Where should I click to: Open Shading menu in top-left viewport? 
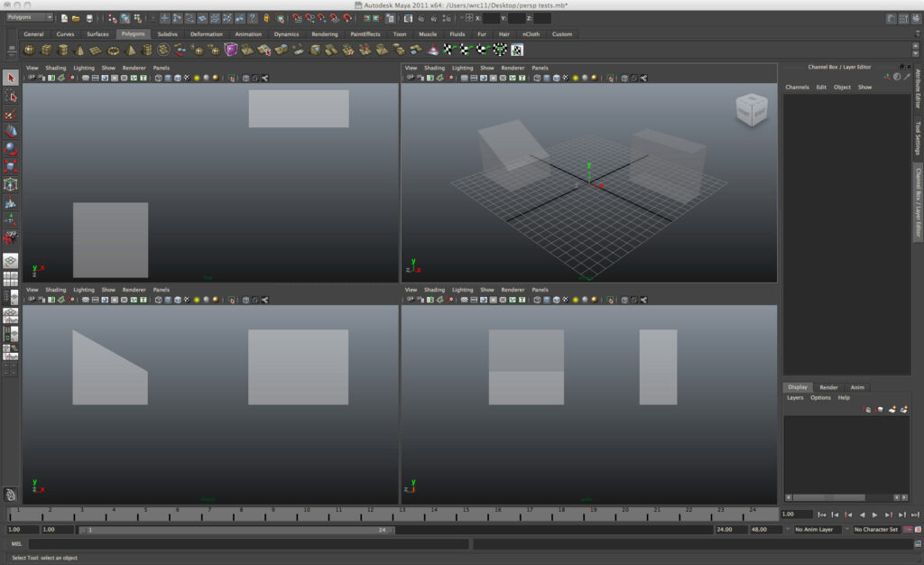[56, 68]
